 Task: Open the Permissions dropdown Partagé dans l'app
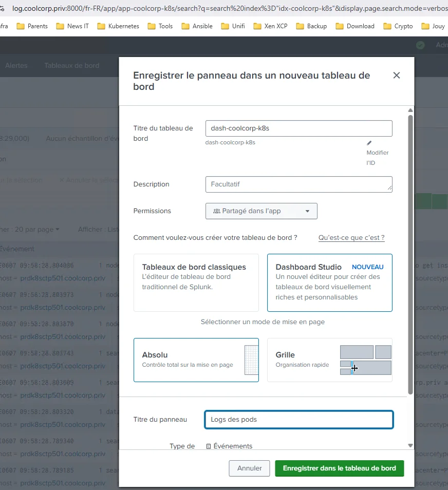[x=262, y=211]
